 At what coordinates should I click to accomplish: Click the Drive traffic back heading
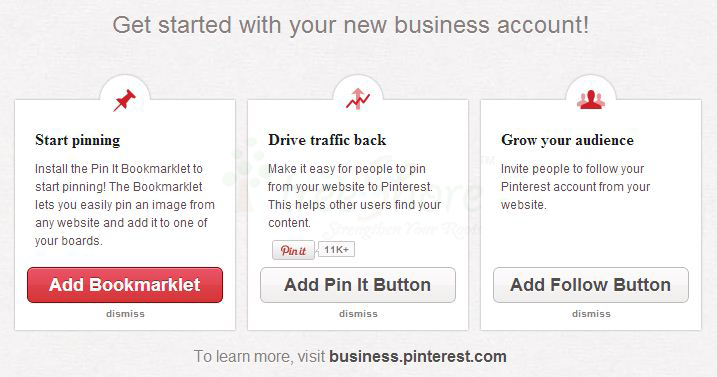click(327, 140)
